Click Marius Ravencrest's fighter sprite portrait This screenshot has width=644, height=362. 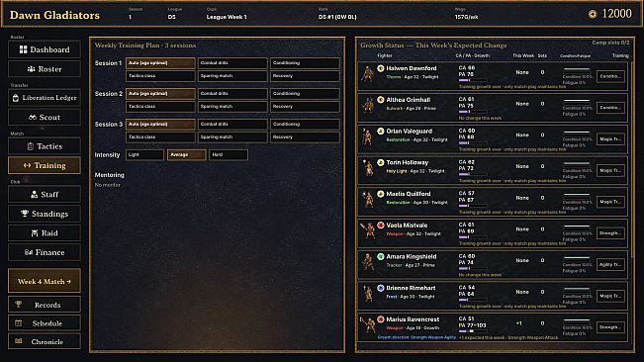point(368,324)
